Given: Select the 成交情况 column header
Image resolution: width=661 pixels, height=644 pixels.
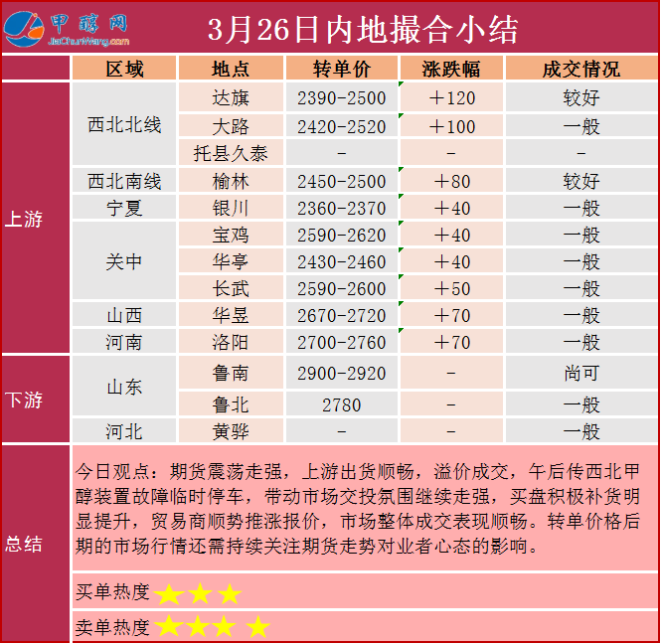Looking at the screenshot, I should point(581,69).
